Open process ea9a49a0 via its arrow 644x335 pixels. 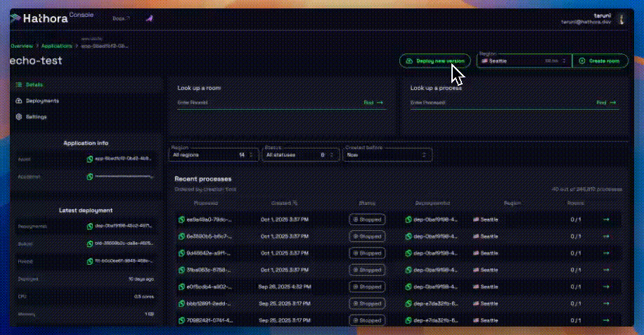point(606,220)
